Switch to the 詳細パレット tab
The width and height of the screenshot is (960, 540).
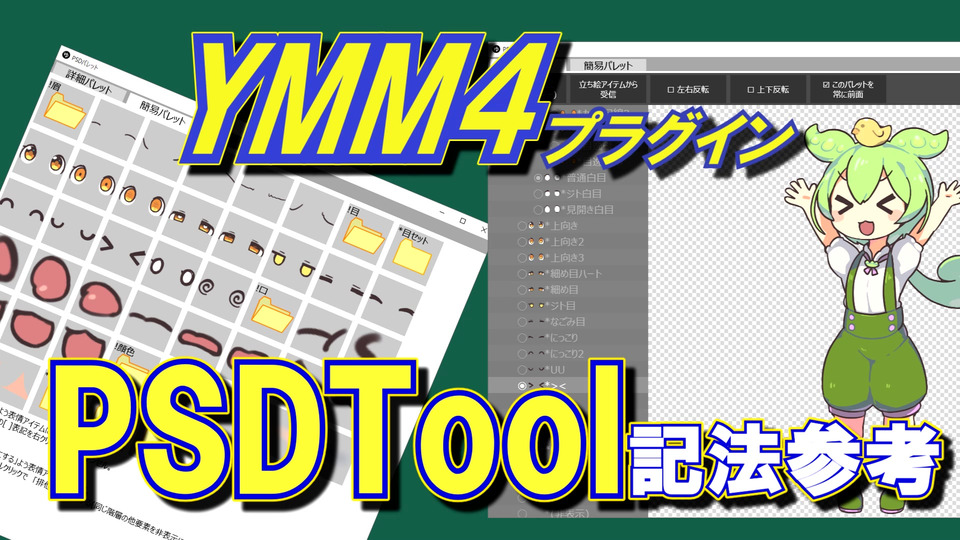(x=89, y=81)
